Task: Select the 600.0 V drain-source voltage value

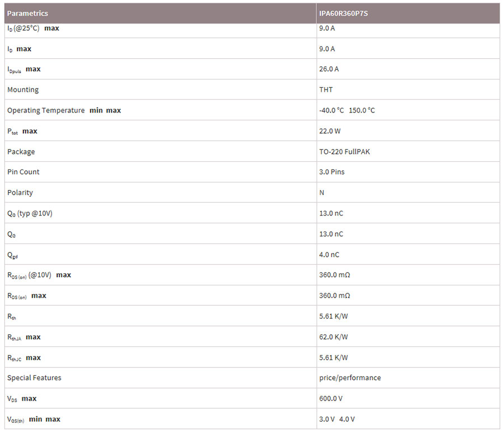Action: coord(330,398)
